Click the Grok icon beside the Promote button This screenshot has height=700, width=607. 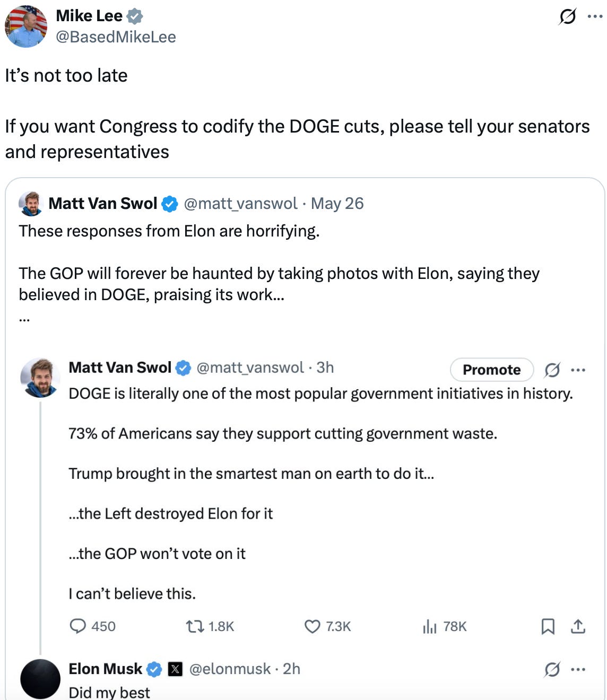point(552,370)
